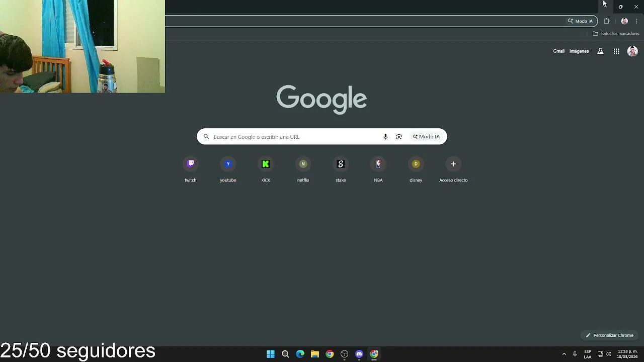Viewport: 644px width, 362px height.
Task: Open Search Labs flask icon
Action: pyautogui.click(x=600, y=51)
